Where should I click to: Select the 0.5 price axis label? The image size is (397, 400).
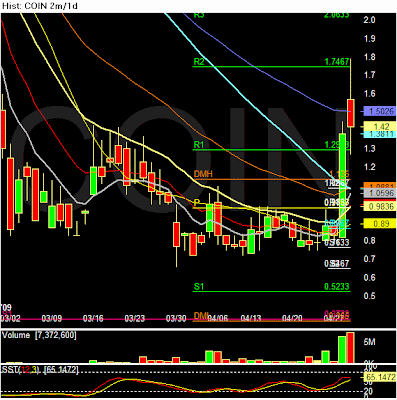tap(369, 296)
